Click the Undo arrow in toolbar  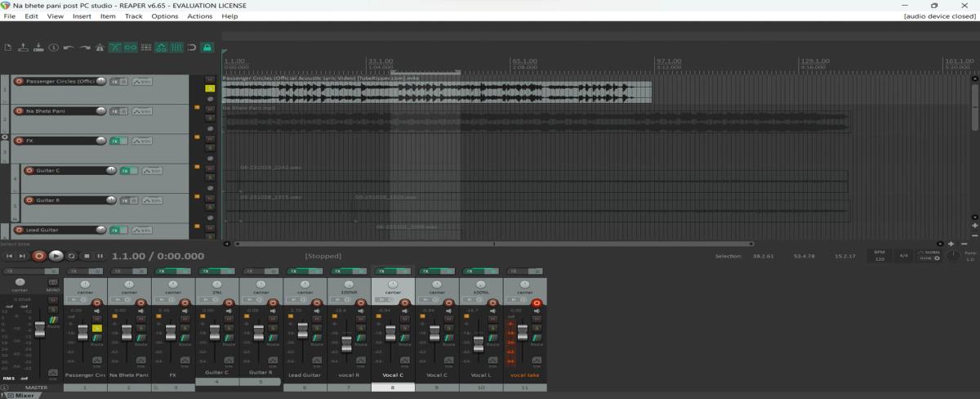[69, 47]
